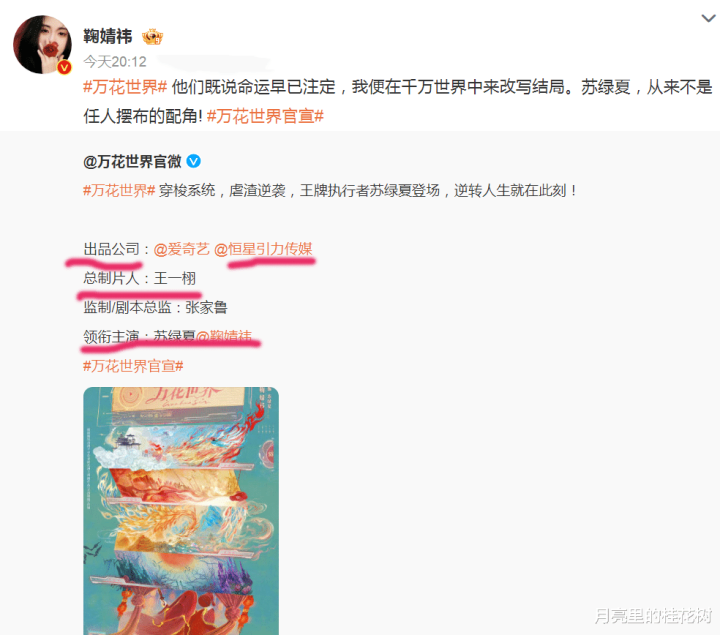The height and width of the screenshot is (635, 720).
Task: Open #万花世界官宣# hashtag above the poster
Action: point(133,366)
